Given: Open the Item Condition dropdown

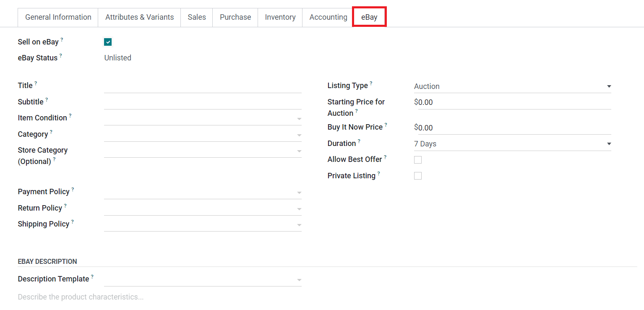Looking at the screenshot, I should (x=203, y=119).
